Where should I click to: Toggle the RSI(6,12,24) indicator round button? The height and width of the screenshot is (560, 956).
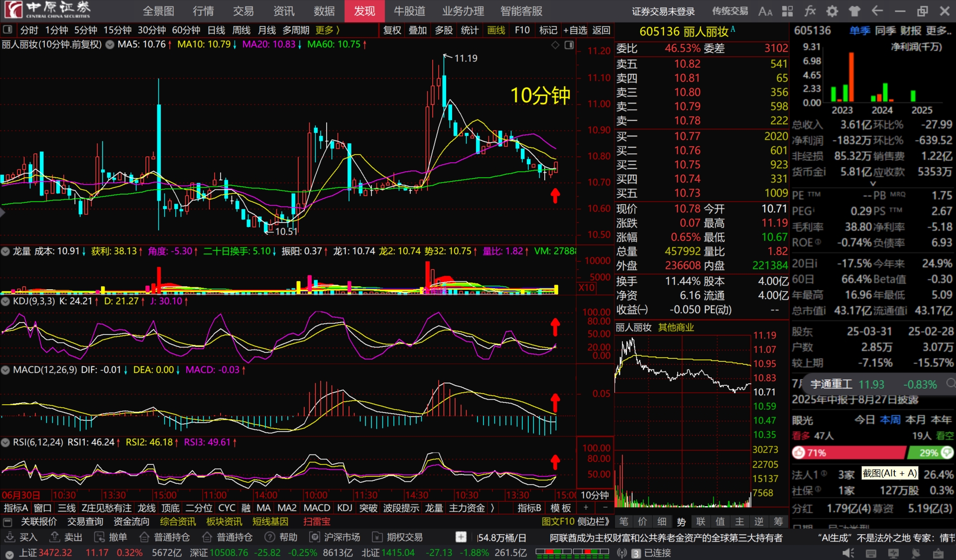coord(5,442)
